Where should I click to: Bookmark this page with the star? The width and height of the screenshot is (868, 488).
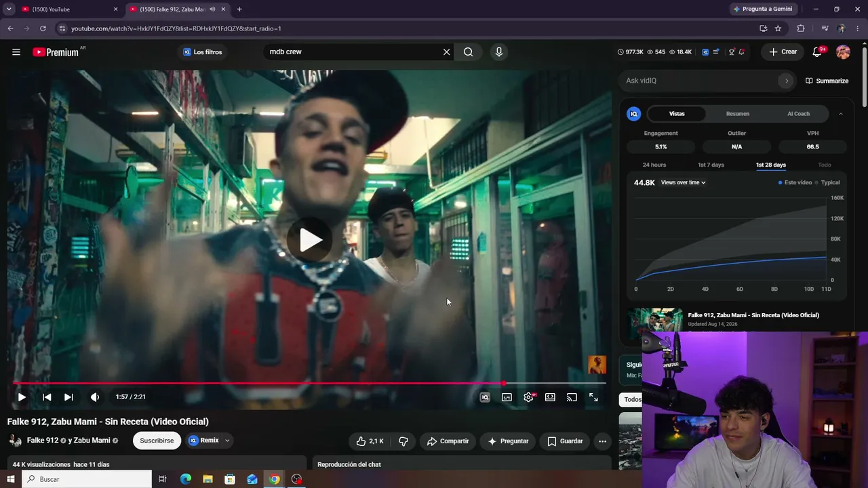(778, 28)
